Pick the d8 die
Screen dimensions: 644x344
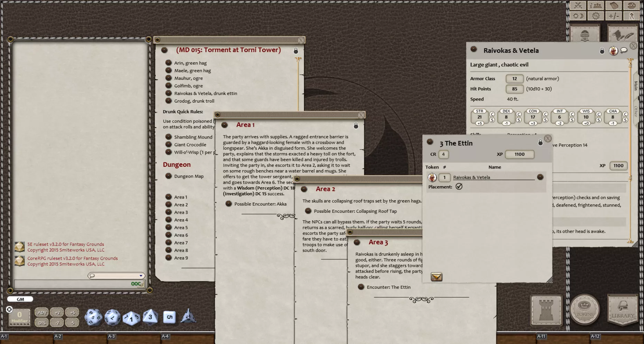pos(150,317)
